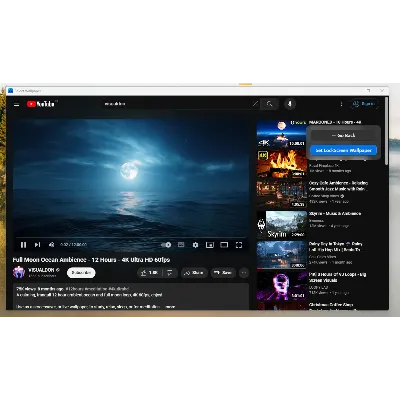
Task: Open more actions ellipsis under video
Action: pos(244,273)
